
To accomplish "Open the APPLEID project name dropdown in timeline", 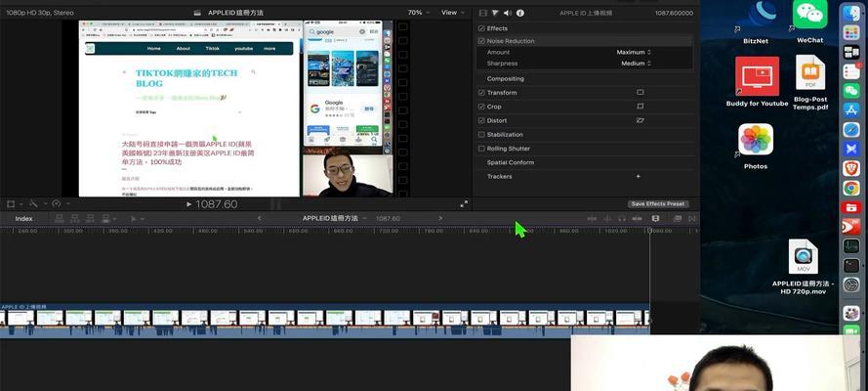I will click(334, 218).
